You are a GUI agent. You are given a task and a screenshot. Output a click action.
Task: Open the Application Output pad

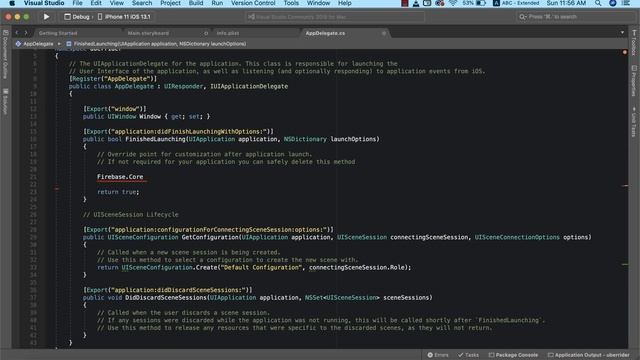point(589,355)
